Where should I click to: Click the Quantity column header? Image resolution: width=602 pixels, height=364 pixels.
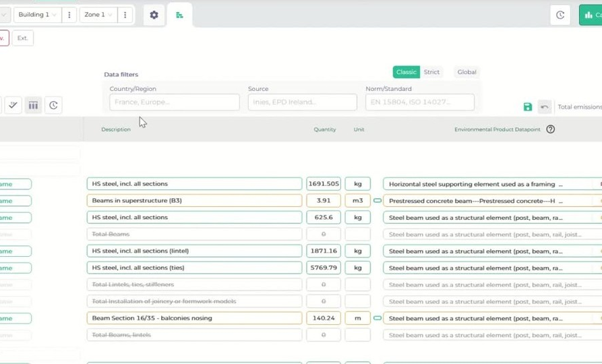[325, 129]
